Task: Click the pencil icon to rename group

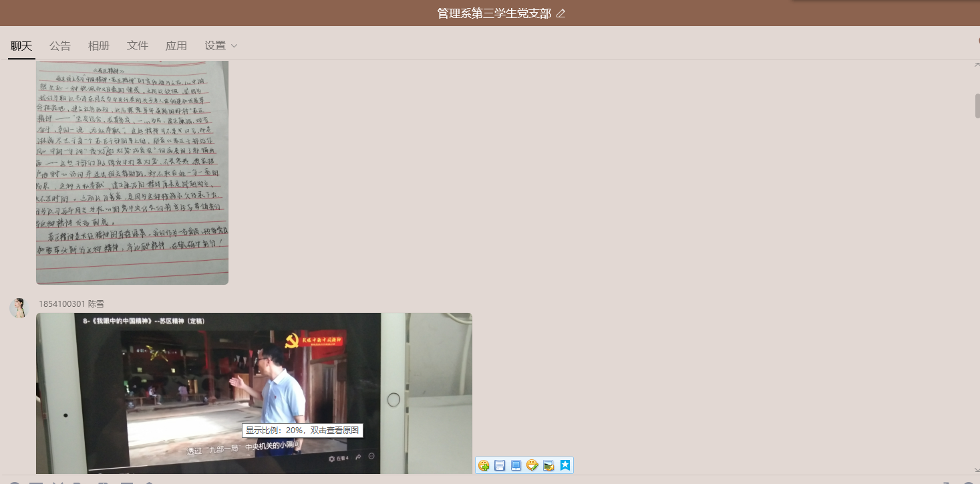Action: 560,13
